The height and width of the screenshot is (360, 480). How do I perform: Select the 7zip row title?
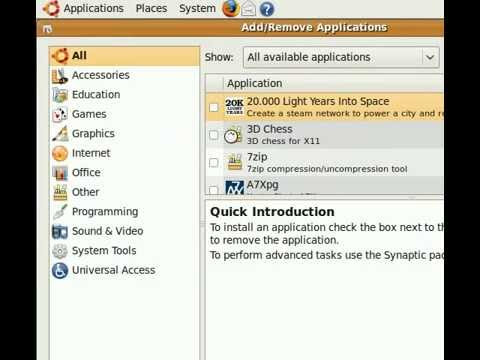point(257,157)
